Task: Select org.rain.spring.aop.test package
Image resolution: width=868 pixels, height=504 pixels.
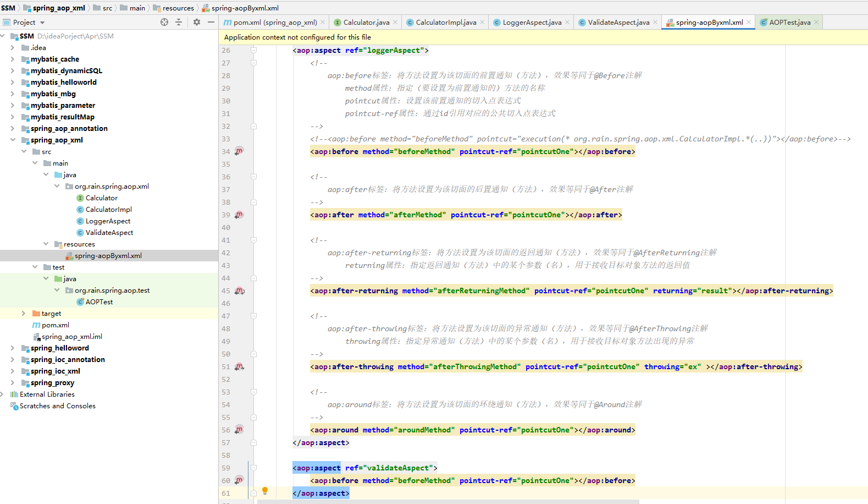Action: [x=108, y=291]
